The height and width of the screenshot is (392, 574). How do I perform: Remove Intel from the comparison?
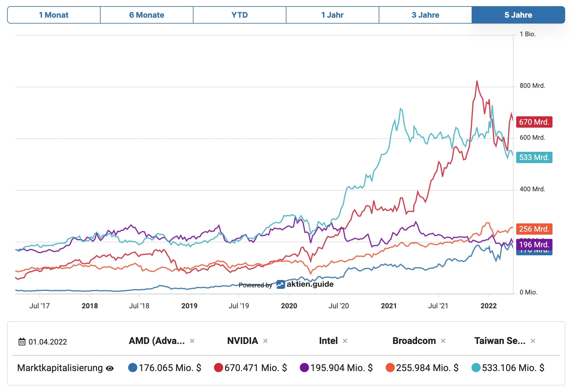[345, 341]
